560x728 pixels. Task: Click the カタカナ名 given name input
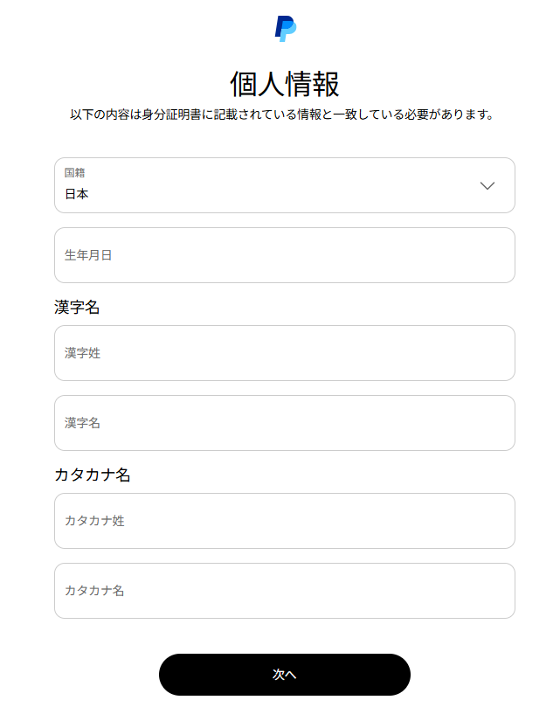pyautogui.click(x=284, y=591)
